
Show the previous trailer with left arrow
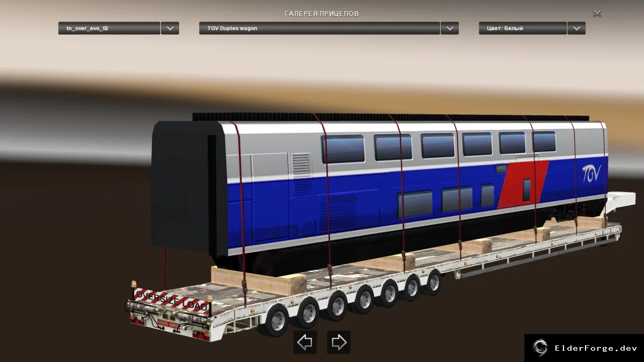click(305, 342)
